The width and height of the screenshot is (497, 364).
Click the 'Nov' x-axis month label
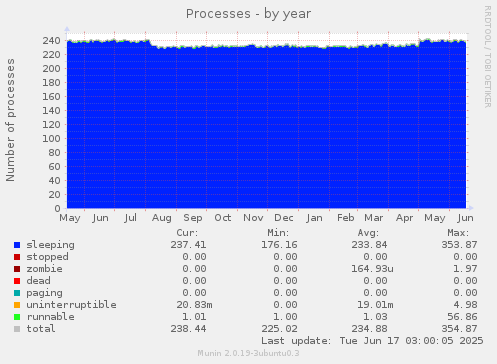point(253,218)
